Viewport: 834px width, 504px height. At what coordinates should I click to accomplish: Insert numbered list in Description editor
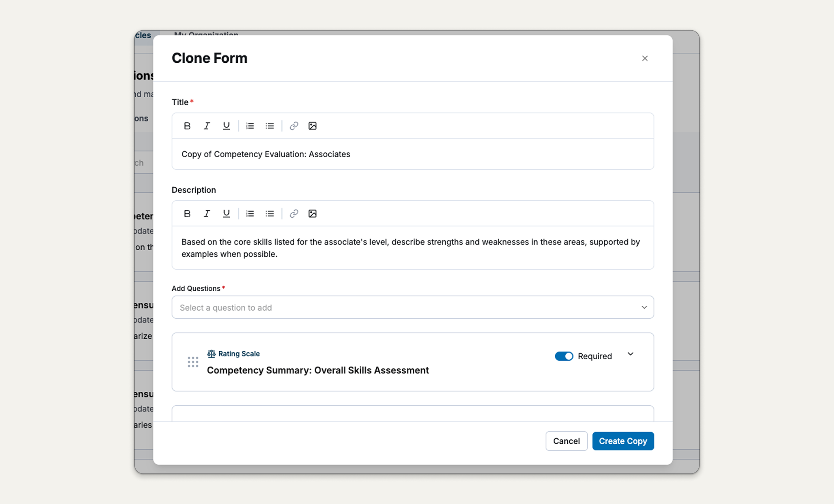point(250,214)
